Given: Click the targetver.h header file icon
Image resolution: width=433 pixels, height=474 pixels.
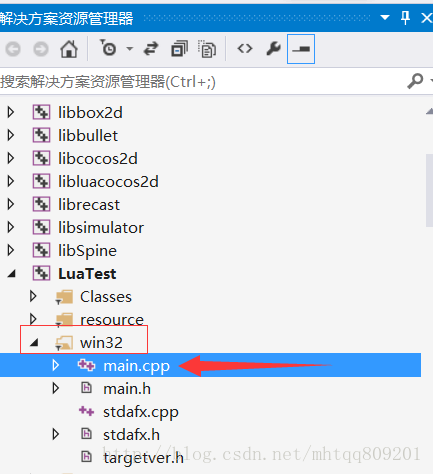Looking at the screenshot, I should [87, 457].
